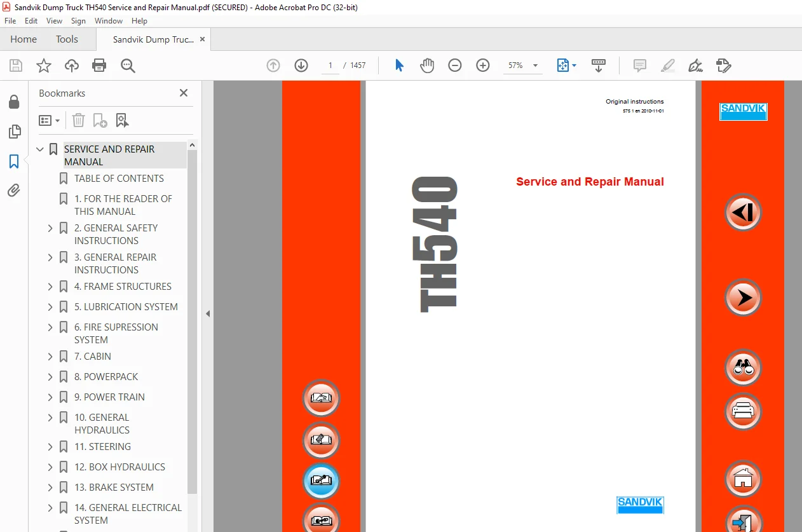Select TABLE OF CONTENTS bookmark
802x532 pixels.
119,179
